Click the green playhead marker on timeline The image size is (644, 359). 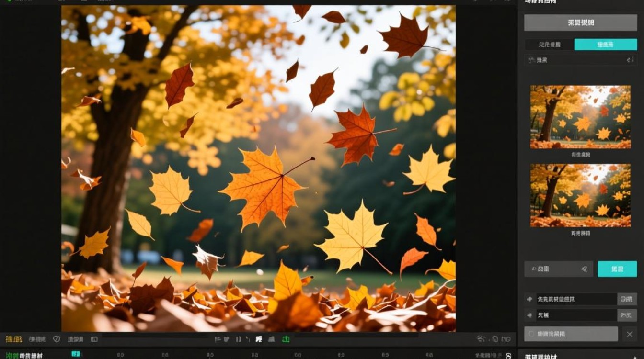click(x=76, y=354)
